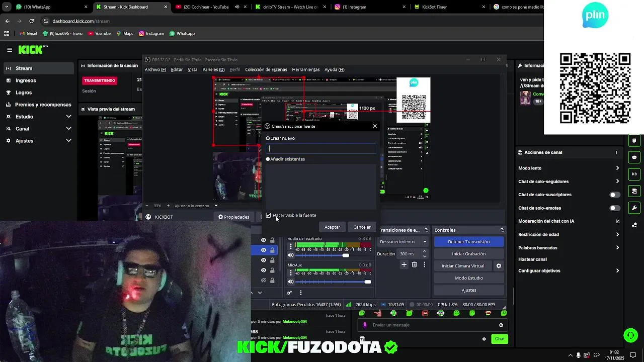Expand Chat de solo-seguidores settings

click(x=617, y=182)
